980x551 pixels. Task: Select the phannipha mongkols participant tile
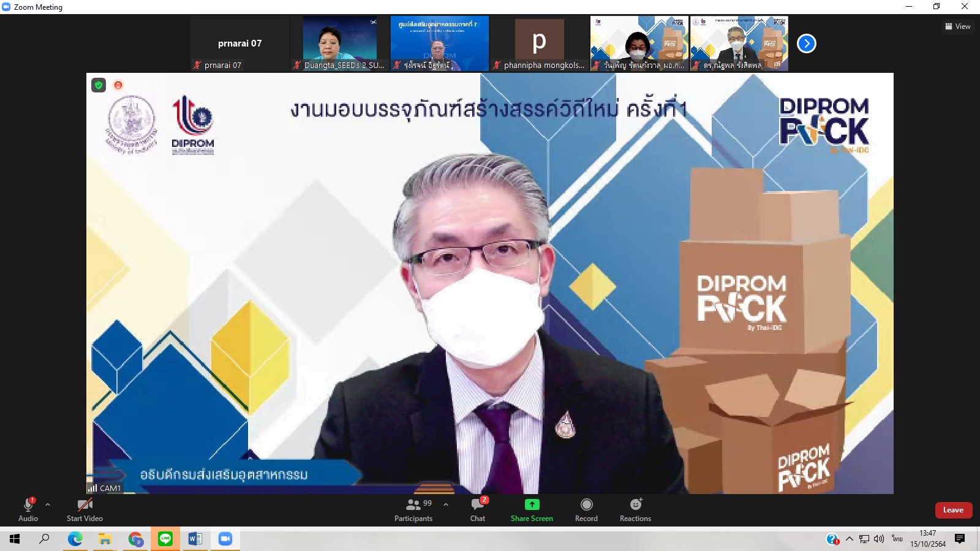pos(539,43)
